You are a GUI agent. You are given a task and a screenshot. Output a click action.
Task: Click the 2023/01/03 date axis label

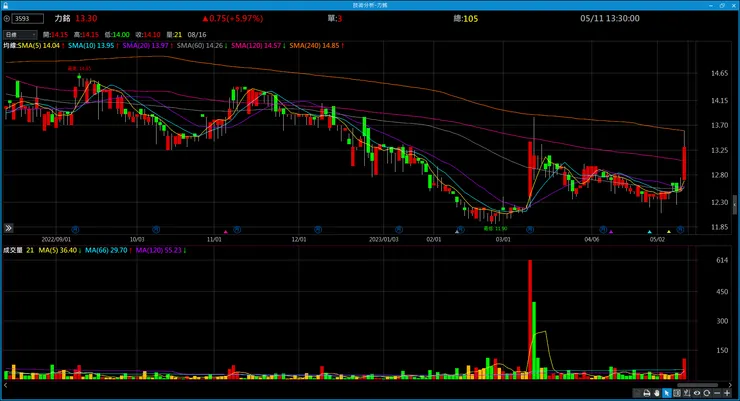[384, 239]
